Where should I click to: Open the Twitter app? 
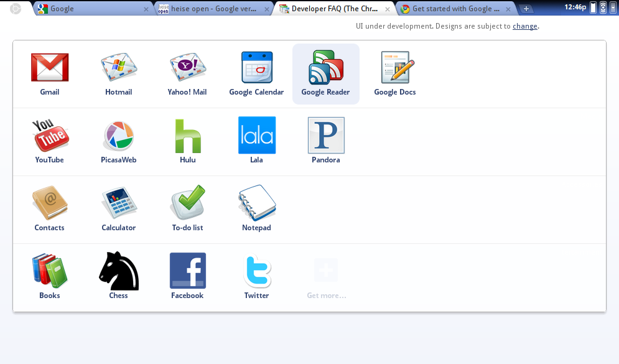click(257, 271)
